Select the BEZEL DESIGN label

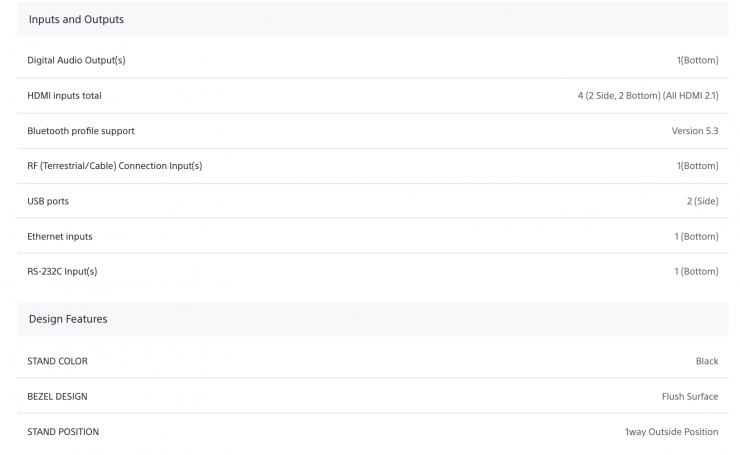click(57, 396)
